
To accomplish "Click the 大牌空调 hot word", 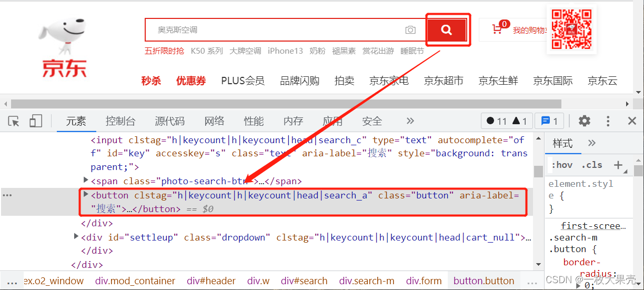I will coord(245,51).
